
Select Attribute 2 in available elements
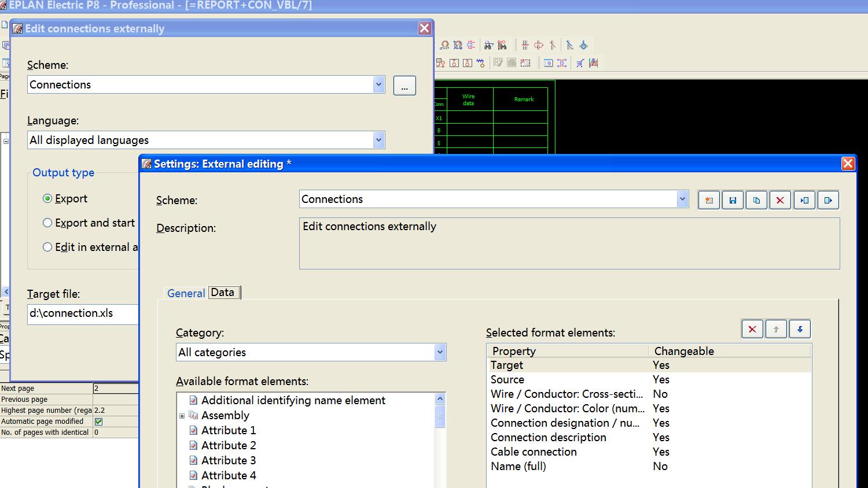(229, 445)
